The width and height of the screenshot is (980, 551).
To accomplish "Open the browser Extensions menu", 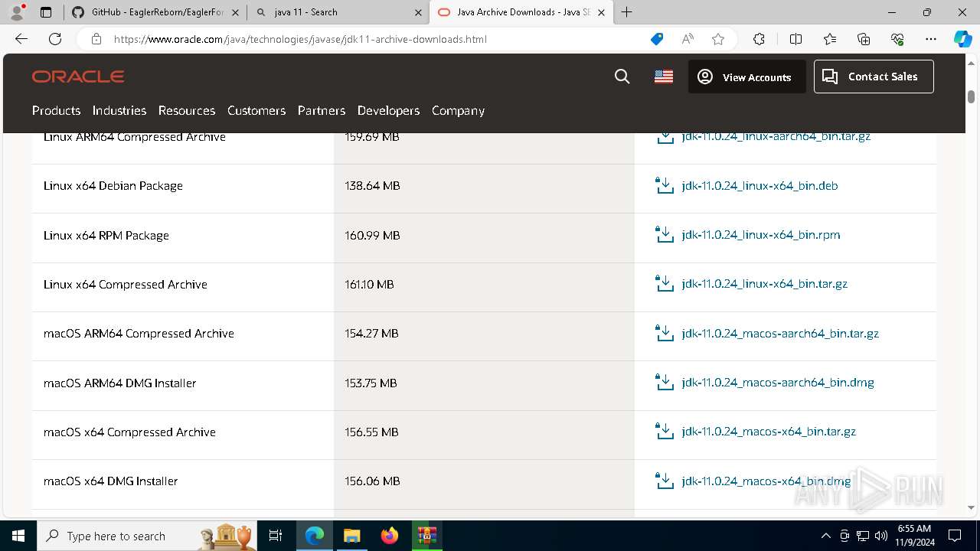I will pos(759,39).
